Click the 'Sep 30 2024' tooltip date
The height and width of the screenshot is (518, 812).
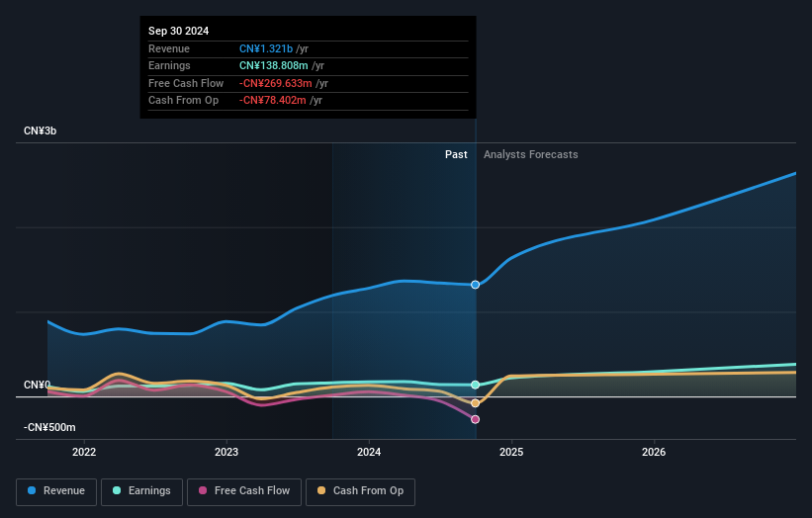click(x=179, y=31)
